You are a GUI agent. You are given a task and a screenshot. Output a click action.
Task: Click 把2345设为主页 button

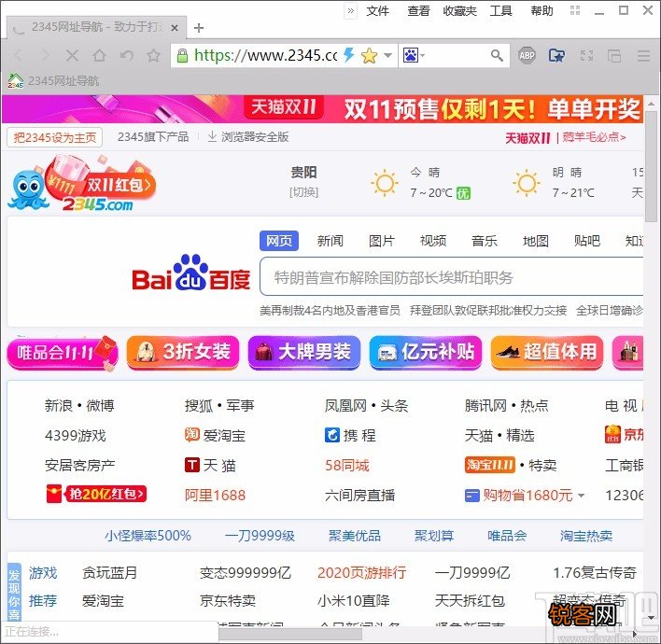(54, 137)
